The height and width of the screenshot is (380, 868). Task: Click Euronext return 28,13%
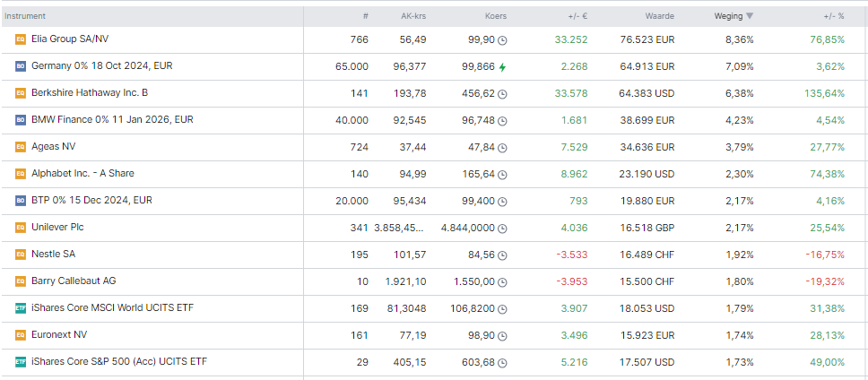click(x=829, y=335)
